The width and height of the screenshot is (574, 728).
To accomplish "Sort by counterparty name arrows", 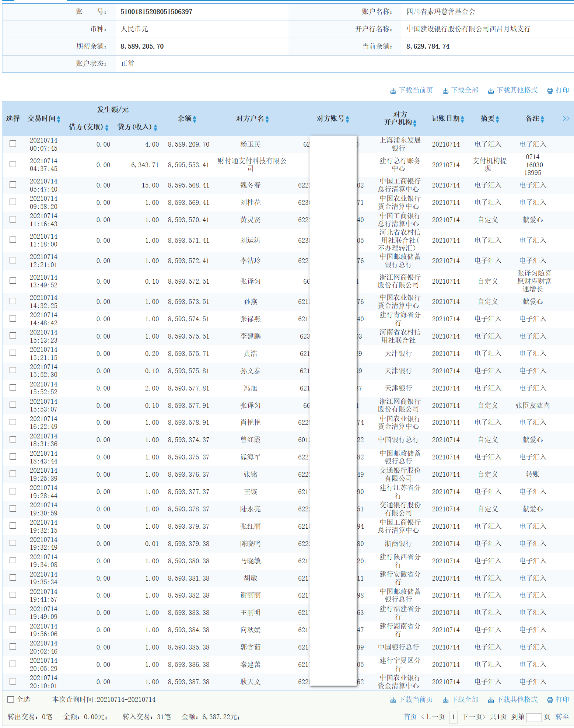I will (267, 119).
